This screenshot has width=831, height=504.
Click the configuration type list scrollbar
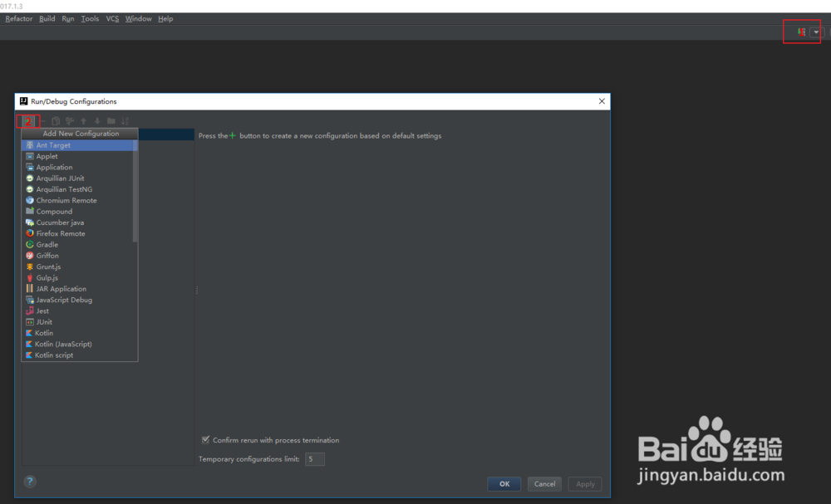(135, 191)
